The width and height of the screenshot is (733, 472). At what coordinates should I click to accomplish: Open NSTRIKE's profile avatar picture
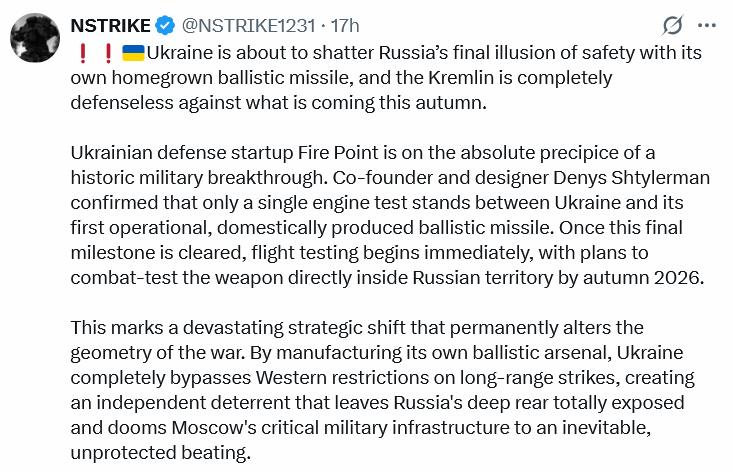35,38
